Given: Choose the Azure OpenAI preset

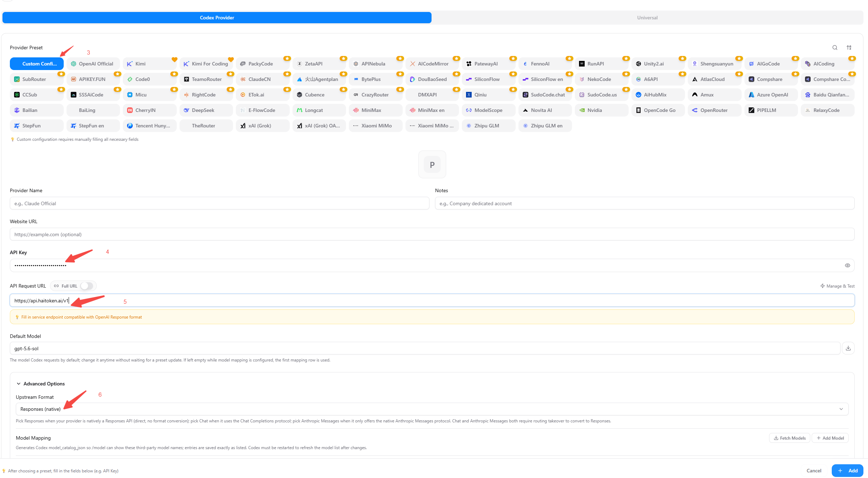Looking at the screenshot, I should point(771,95).
